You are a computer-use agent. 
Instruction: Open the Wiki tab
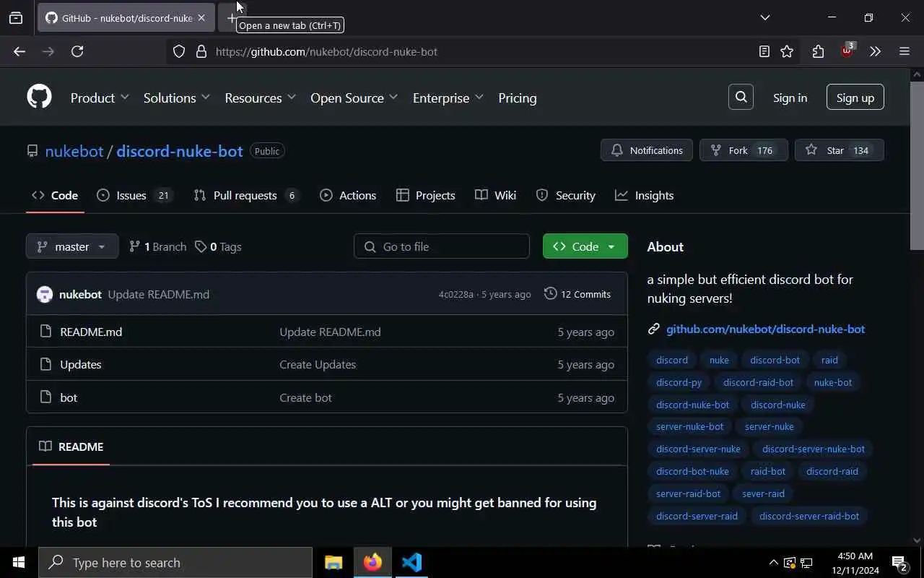click(x=496, y=195)
